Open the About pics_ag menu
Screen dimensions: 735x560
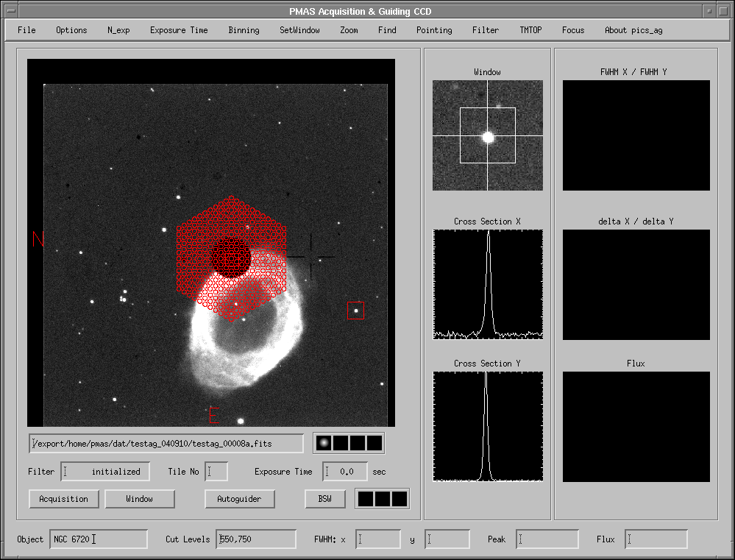coord(632,30)
